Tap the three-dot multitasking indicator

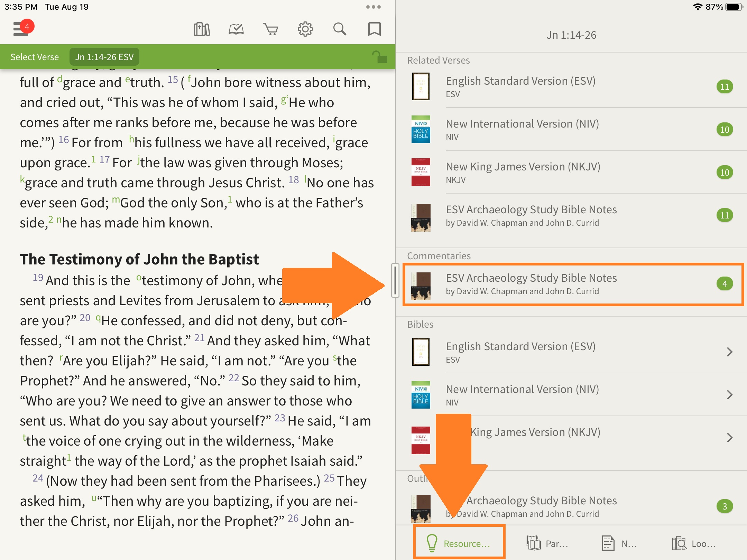pyautogui.click(x=373, y=7)
